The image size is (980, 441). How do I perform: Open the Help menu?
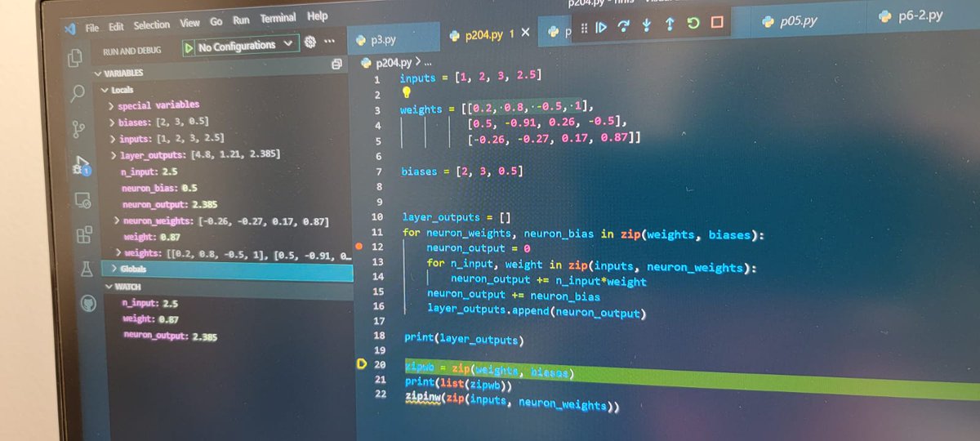[317, 16]
